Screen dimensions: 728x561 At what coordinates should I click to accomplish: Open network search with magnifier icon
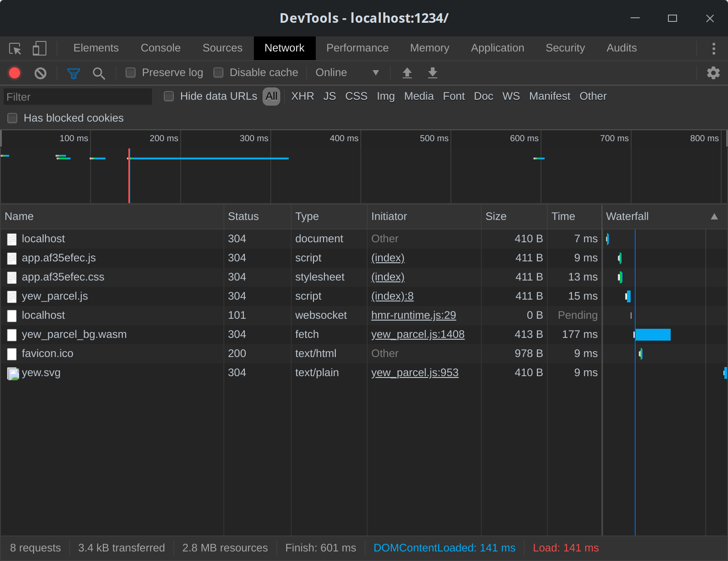(99, 73)
